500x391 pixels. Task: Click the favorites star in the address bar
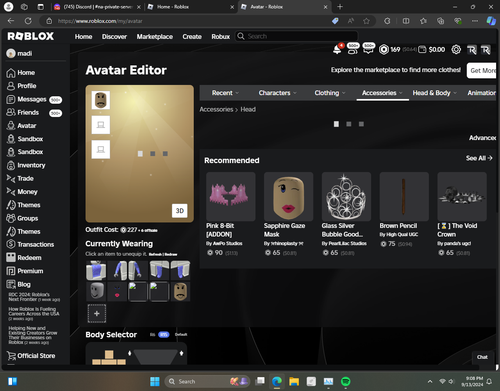(366, 21)
